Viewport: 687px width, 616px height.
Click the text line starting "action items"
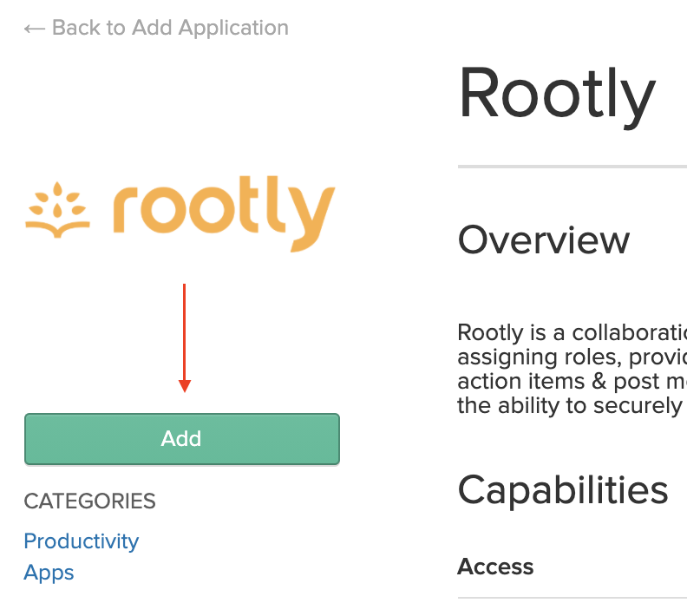point(572,382)
